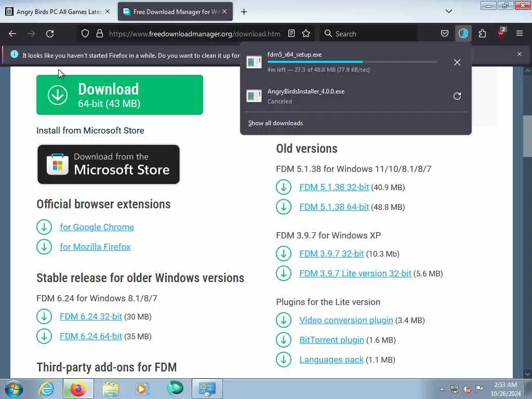The image size is (532, 399).
Task: Click download arrow icon beside BitTorrent plugin
Action: pyautogui.click(x=284, y=340)
